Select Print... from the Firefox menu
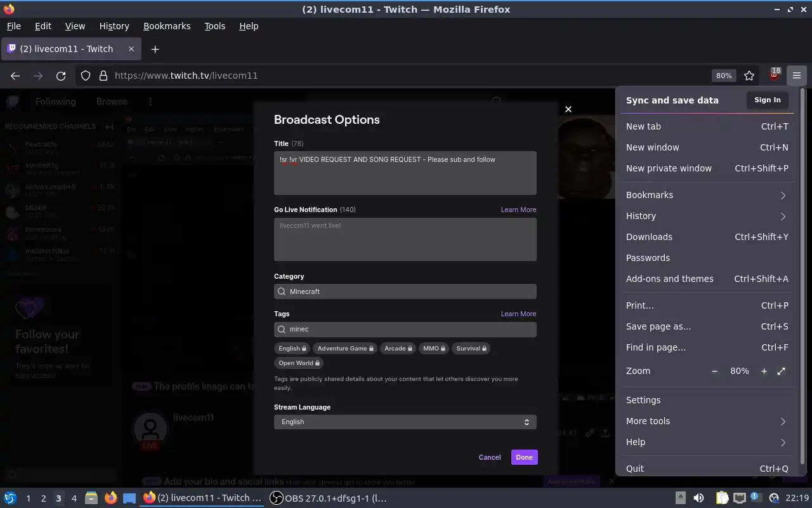 [708, 305]
